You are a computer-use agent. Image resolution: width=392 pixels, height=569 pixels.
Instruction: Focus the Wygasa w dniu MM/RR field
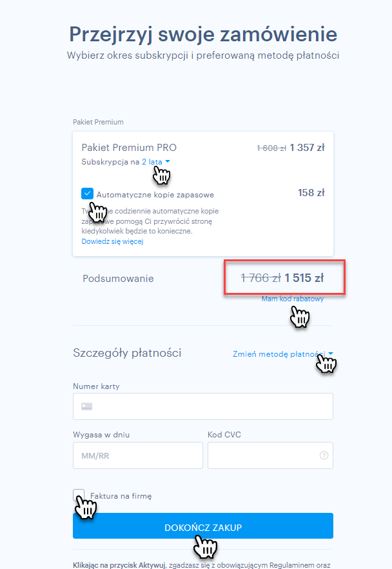138,455
